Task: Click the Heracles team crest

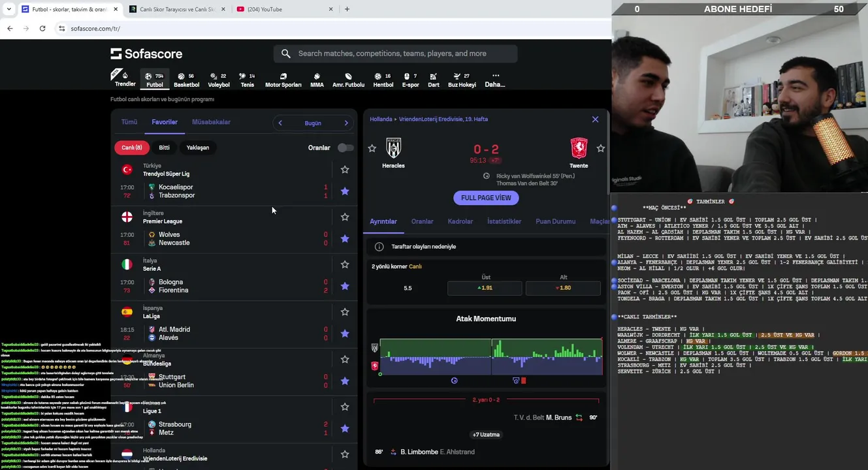Action: coord(393,148)
